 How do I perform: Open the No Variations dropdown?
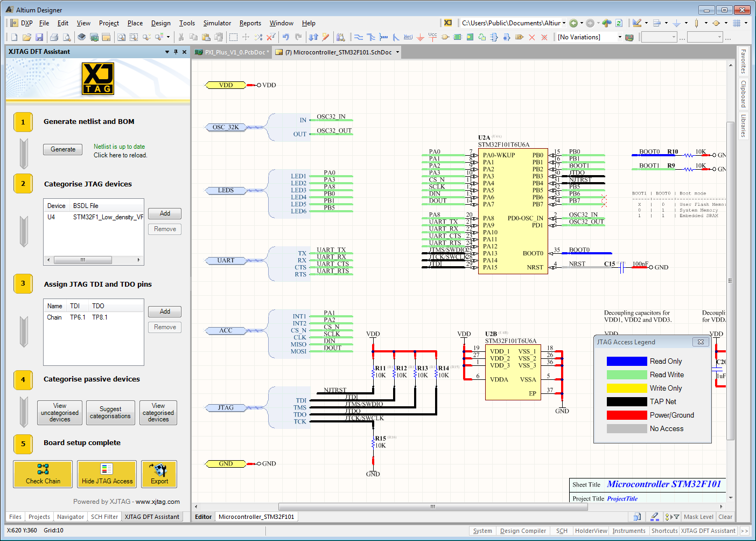620,37
